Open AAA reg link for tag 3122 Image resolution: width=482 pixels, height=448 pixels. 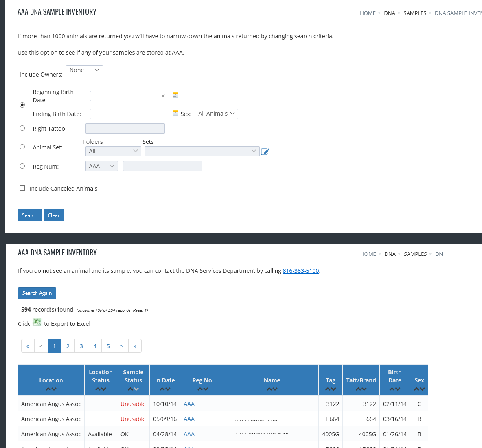189,404
